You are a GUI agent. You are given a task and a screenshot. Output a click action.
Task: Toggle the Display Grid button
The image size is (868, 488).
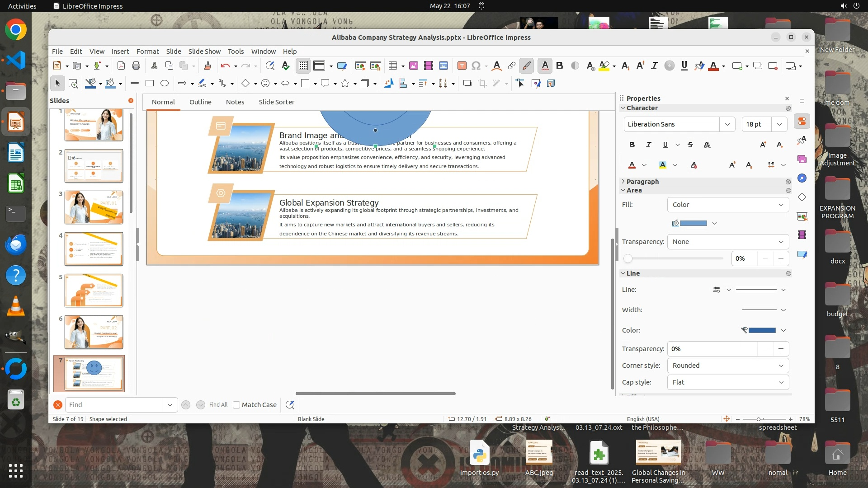pyautogui.click(x=303, y=66)
